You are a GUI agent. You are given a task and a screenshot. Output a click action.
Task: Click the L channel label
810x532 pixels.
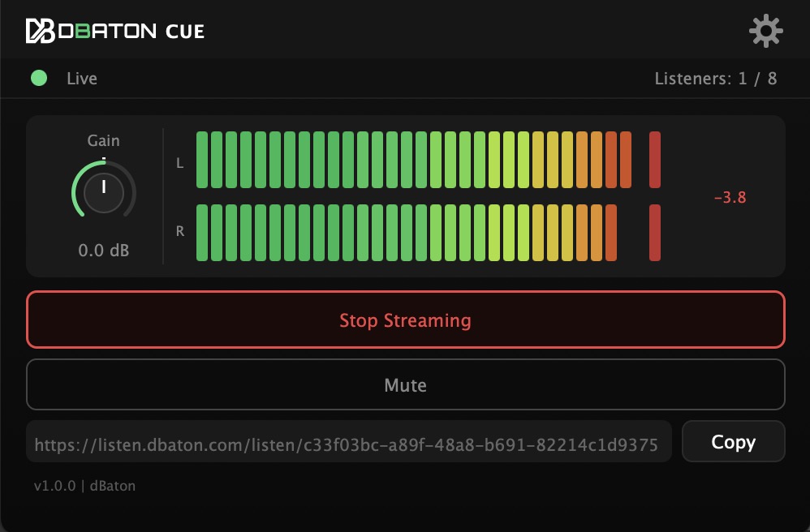coord(179,163)
